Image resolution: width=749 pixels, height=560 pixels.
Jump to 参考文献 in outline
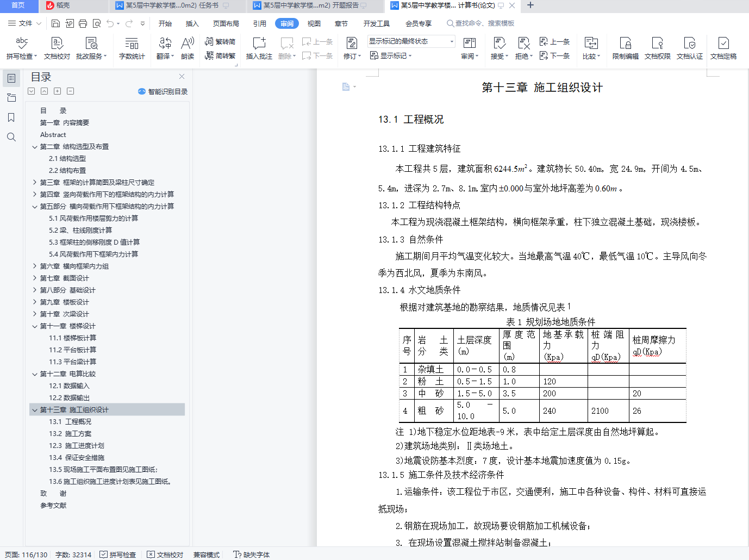pyautogui.click(x=53, y=506)
